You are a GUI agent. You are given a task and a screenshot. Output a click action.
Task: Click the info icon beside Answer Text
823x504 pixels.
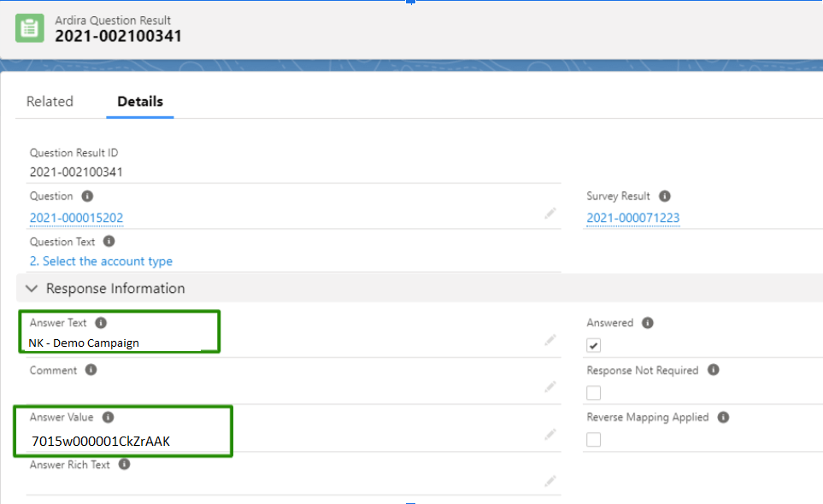pos(102,323)
